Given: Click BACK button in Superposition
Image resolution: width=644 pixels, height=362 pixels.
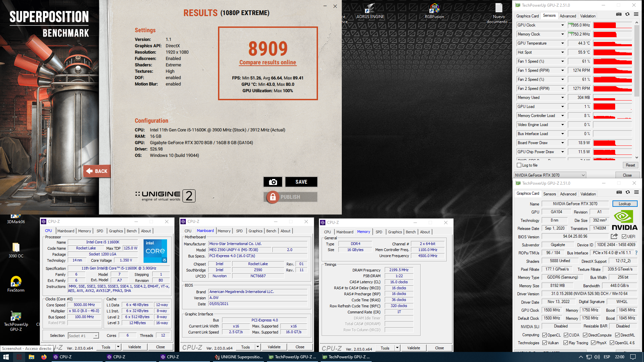Looking at the screenshot, I should [x=97, y=171].
